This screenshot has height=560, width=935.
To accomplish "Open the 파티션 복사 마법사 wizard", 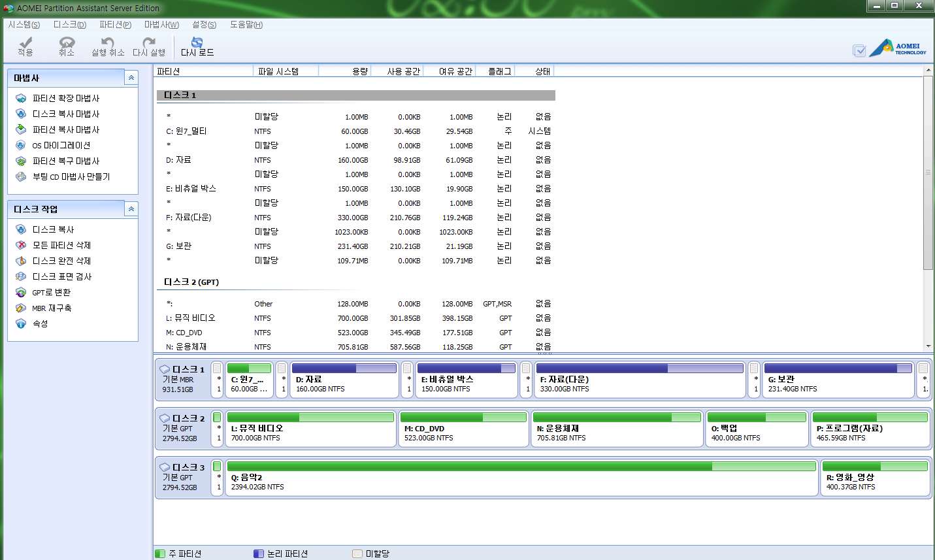I will (x=65, y=129).
